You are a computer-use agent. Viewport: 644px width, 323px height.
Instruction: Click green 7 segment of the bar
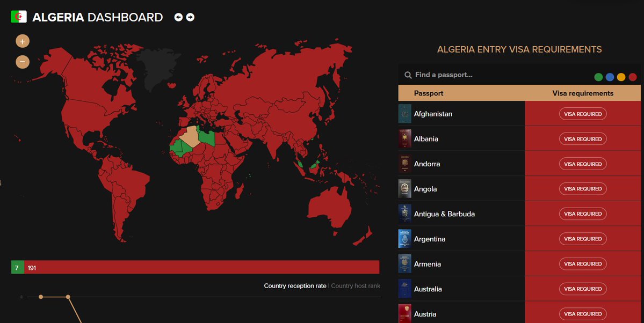coord(18,267)
